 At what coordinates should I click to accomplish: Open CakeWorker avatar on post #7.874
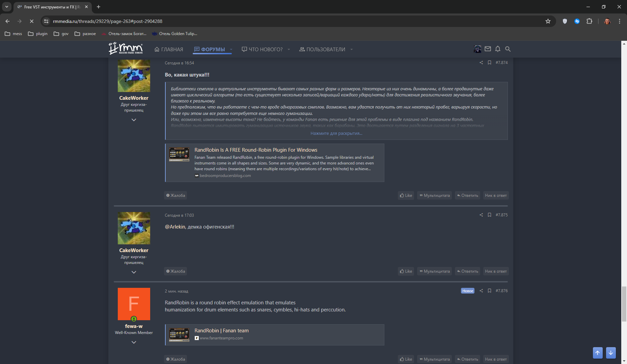click(134, 76)
